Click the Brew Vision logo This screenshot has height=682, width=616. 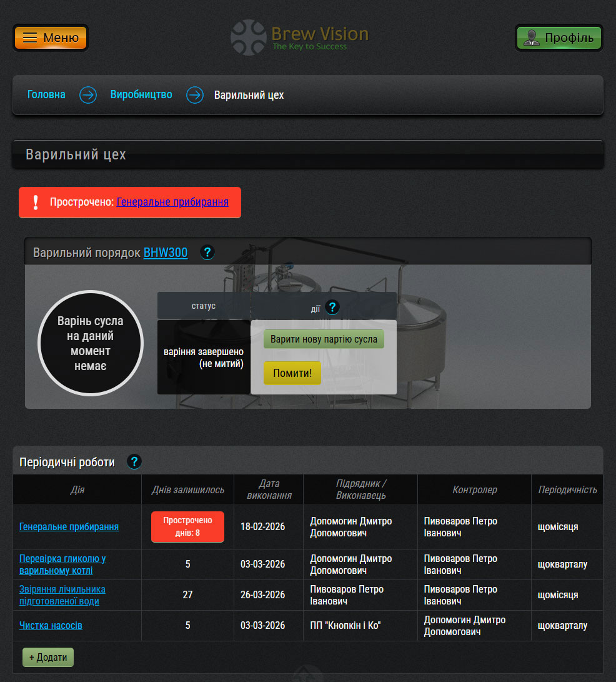click(x=300, y=38)
